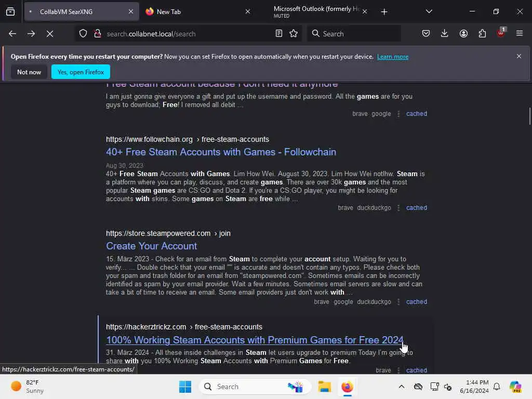Stop loading the page
The height and width of the screenshot is (399, 532).
tap(49, 34)
